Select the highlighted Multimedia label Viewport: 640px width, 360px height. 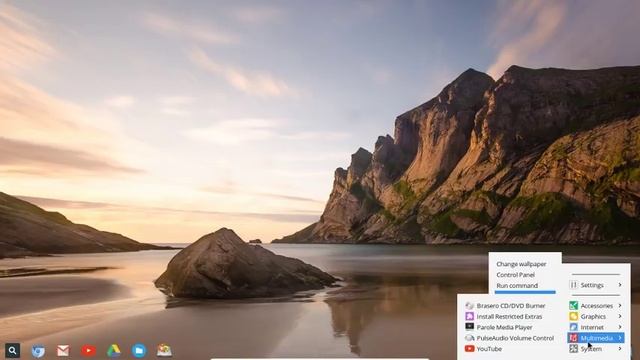pyautogui.click(x=597, y=338)
